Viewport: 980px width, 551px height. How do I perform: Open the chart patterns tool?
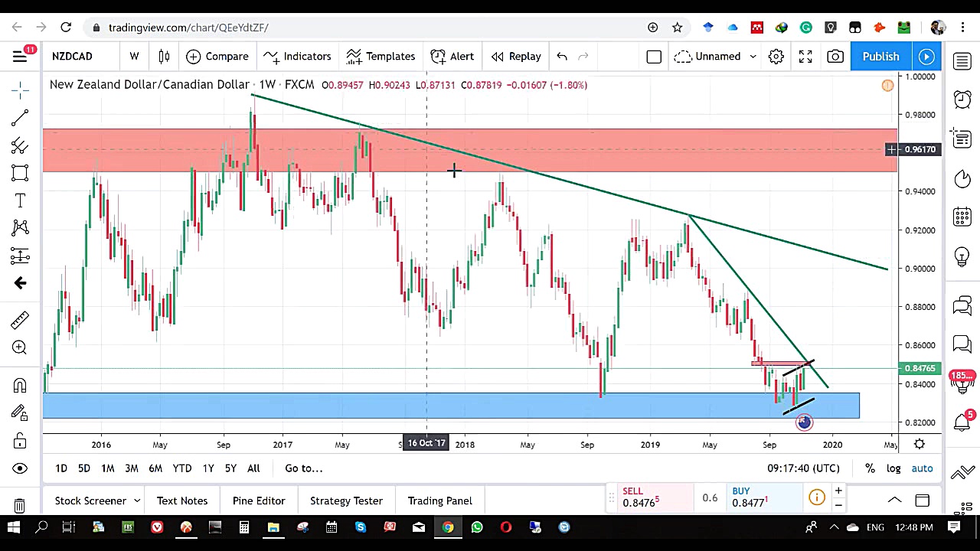click(x=20, y=227)
